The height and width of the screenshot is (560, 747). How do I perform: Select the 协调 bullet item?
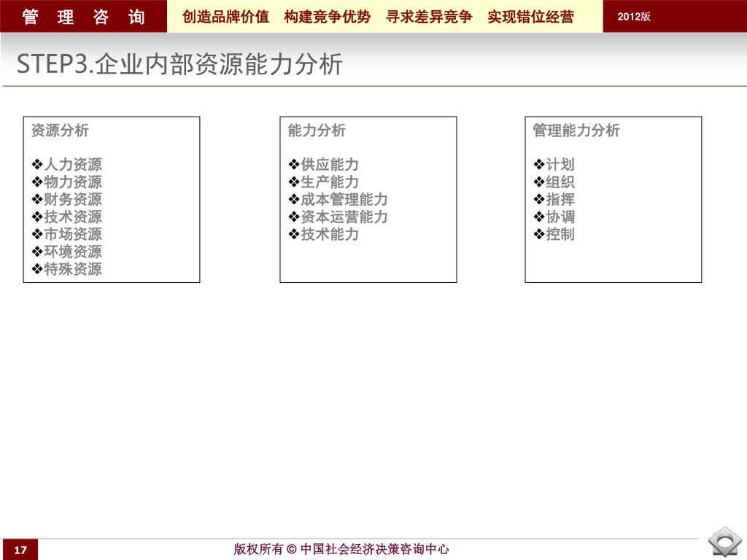click(x=554, y=217)
